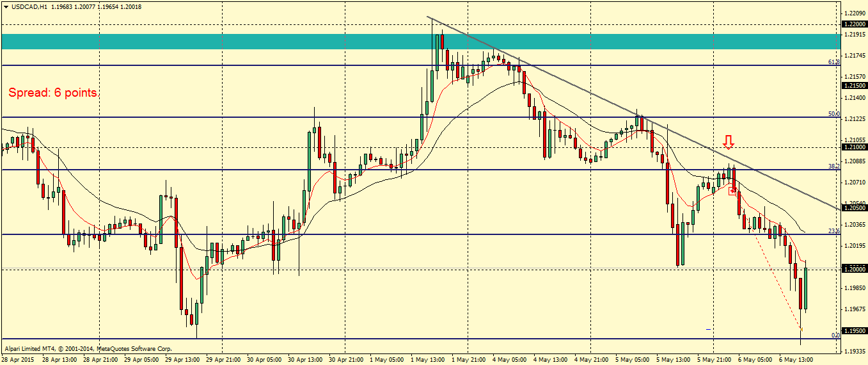
Task: Click the 38.2 Fibonacci level label
Action: 833,166
